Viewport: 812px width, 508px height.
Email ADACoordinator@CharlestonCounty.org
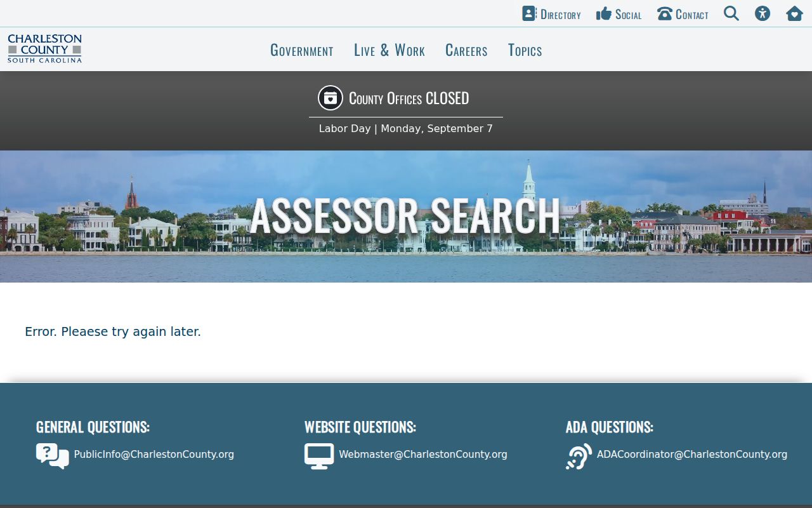click(692, 455)
